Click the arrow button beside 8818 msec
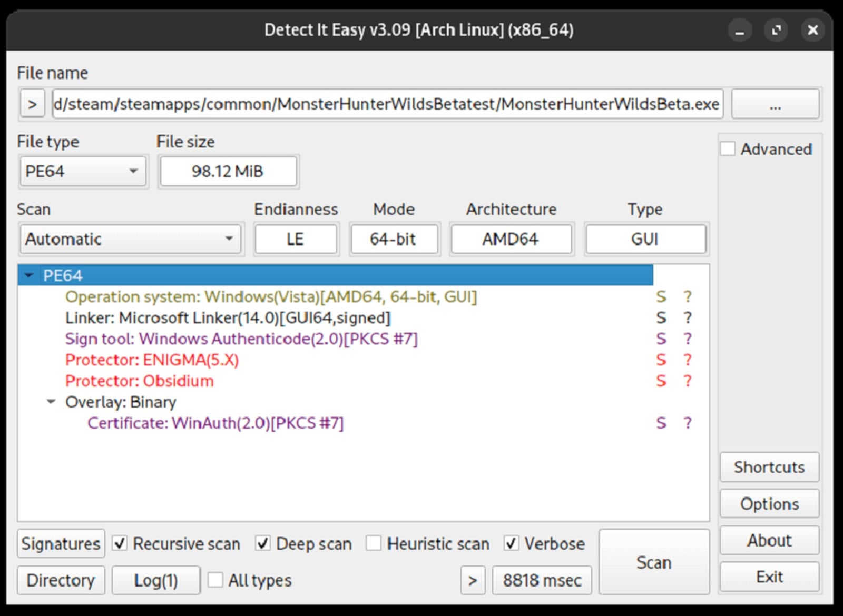 (x=473, y=580)
